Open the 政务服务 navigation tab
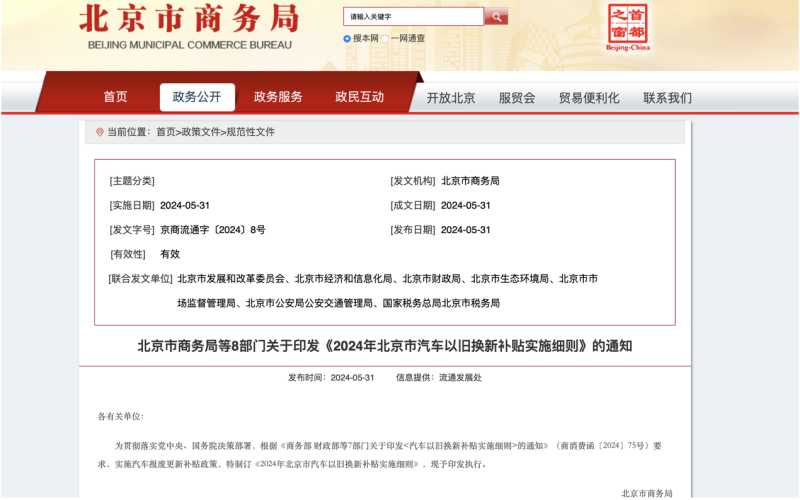This screenshot has height=500, width=800. (x=278, y=97)
